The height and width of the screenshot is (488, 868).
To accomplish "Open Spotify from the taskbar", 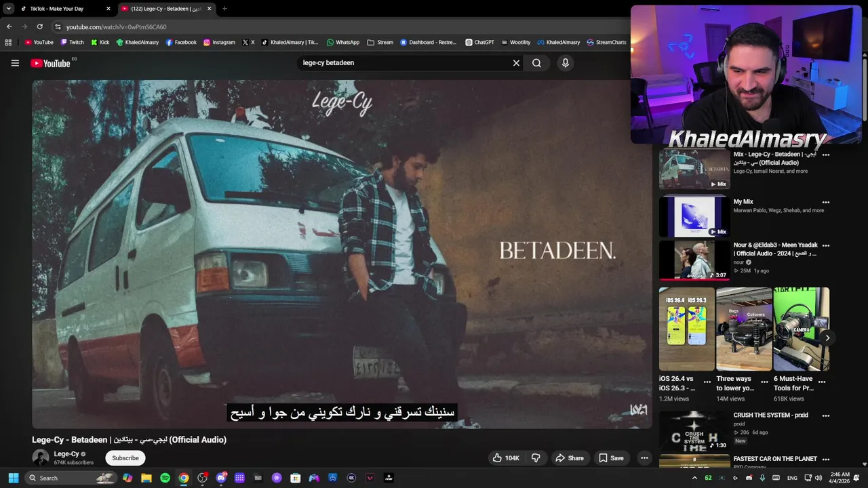I will (x=165, y=478).
